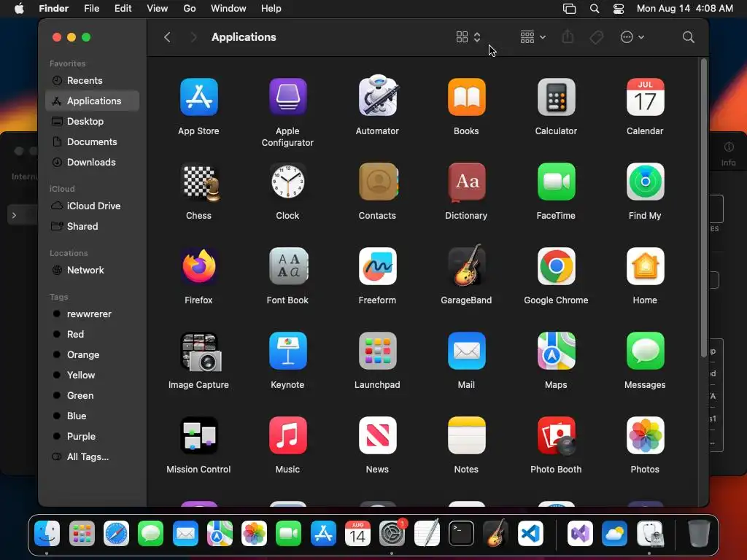This screenshot has width=747, height=560.
Task: Open Downloads in the sidebar
Action: point(93,163)
